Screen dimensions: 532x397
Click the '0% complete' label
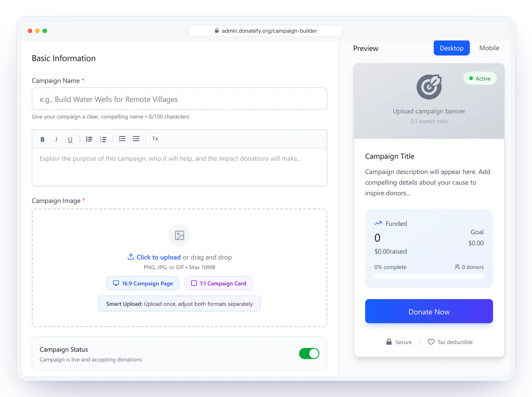[390, 267]
